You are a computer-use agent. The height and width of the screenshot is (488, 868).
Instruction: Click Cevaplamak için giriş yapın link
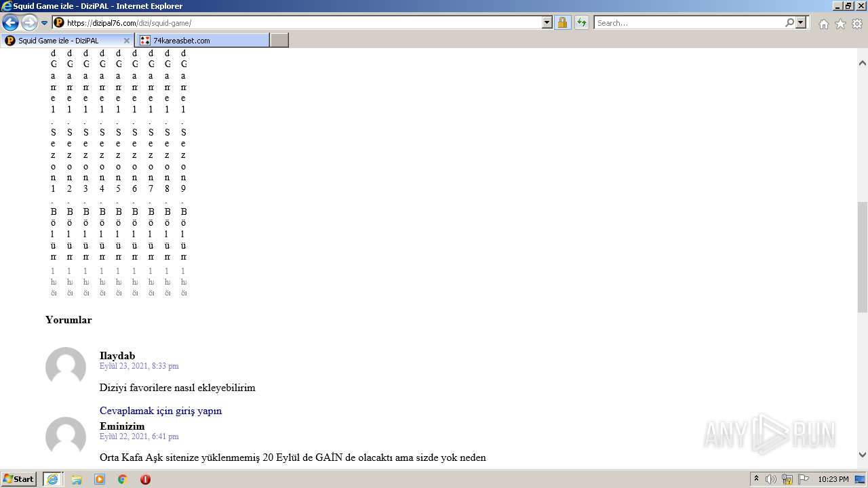pos(161,411)
